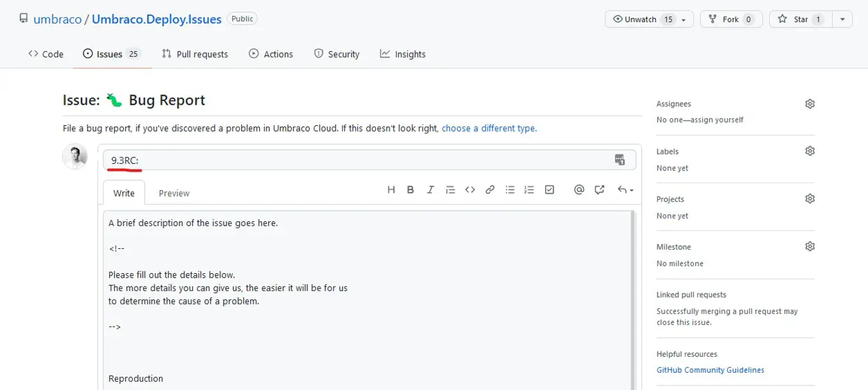Reference an issue with the cross-reference icon
Viewport: 868px width, 390px height.
[x=599, y=189]
